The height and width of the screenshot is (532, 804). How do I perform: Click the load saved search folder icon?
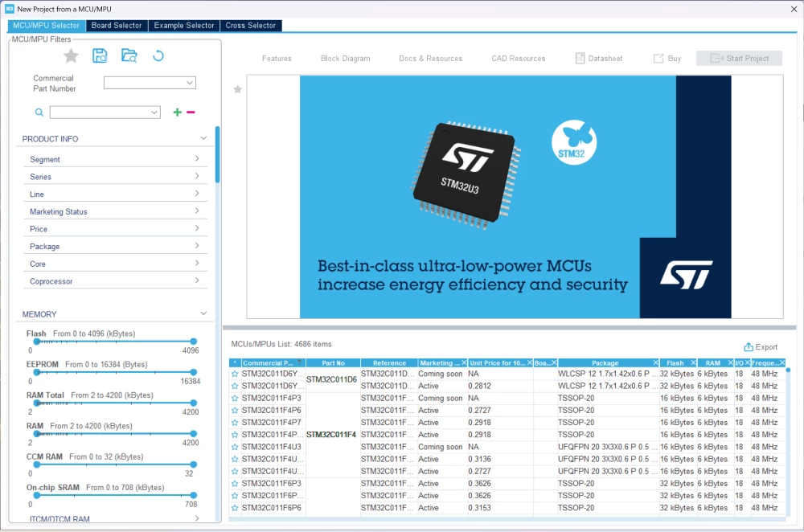pos(129,55)
